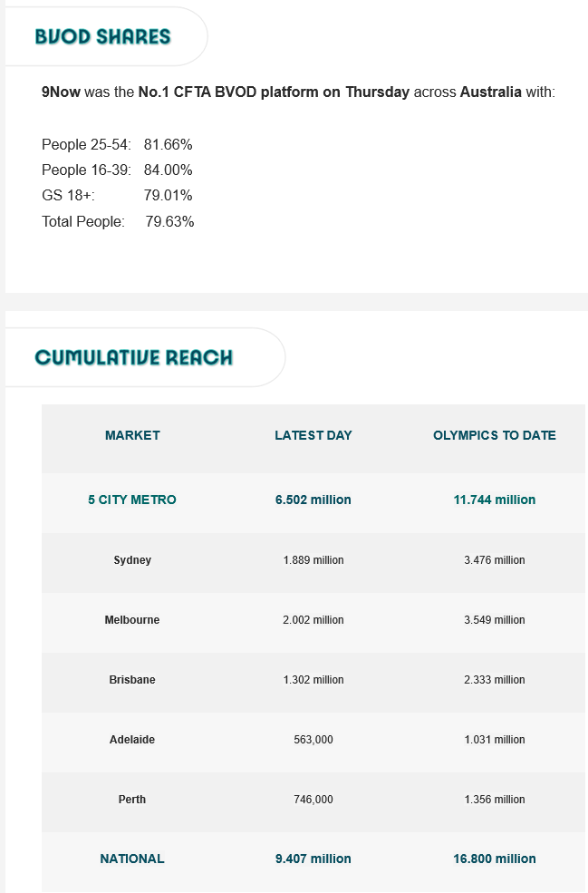Click the MARKET column header
The height and width of the screenshot is (893, 588).
pos(132,435)
